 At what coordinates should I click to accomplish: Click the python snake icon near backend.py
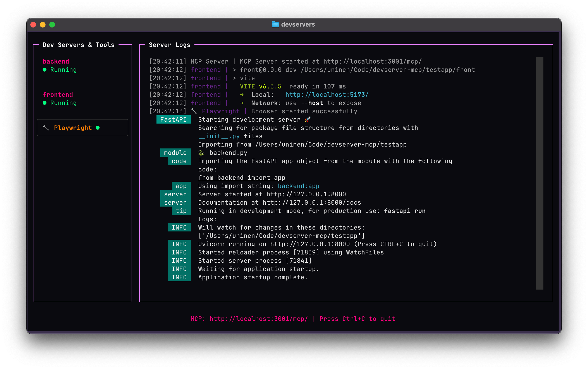tap(201, 152)
